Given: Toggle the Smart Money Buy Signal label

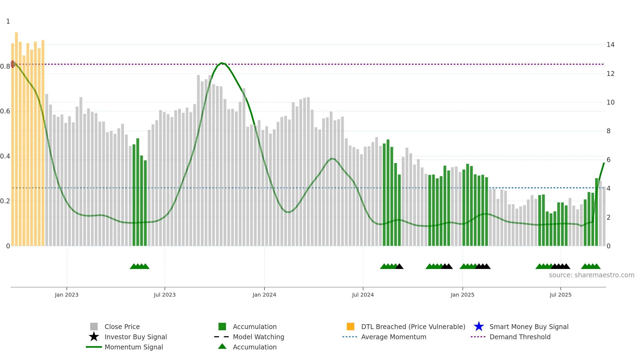Looking at the screenshot, I should (x=529, y=327).
